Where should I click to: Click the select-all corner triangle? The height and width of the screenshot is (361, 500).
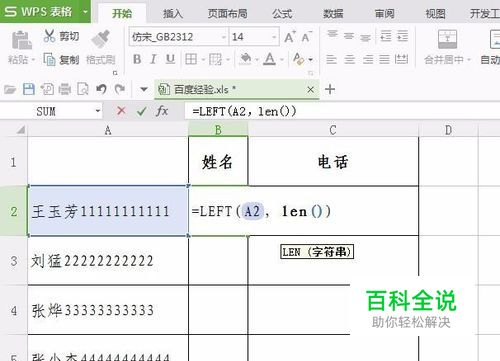[21, 129]
